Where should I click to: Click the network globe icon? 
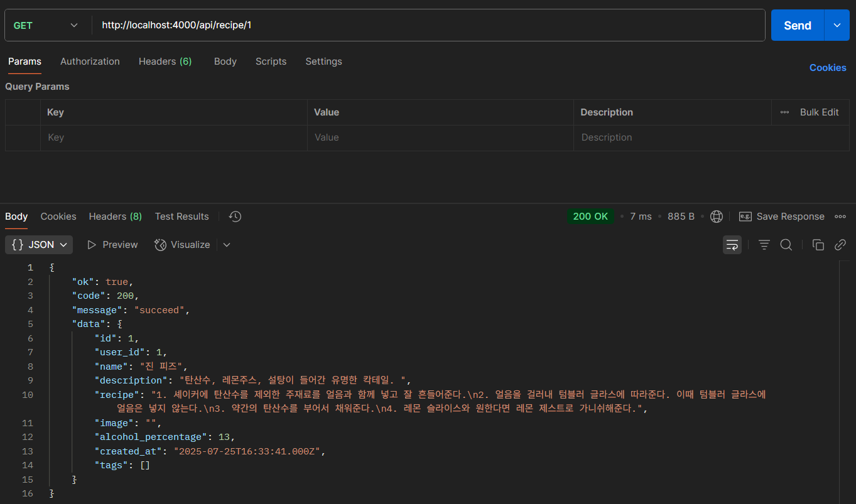pyautogui.click(x=717, y=217)
